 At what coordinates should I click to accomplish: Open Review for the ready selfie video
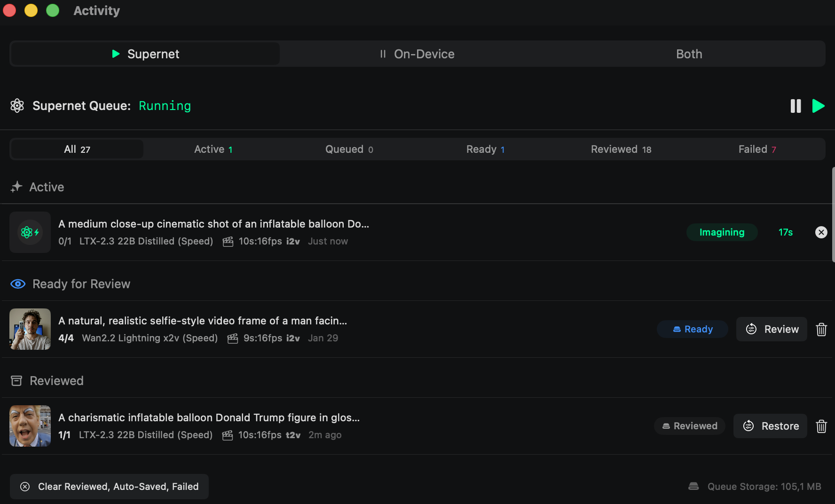coord(771,329)
